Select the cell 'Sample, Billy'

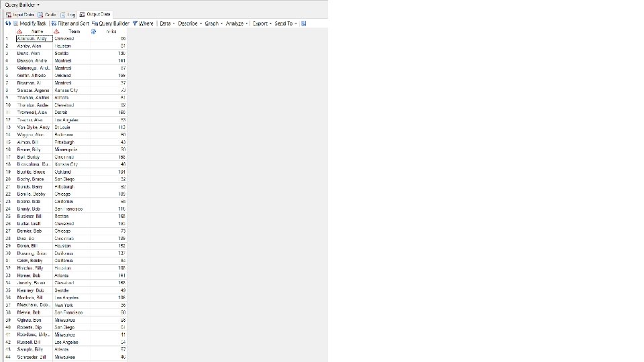(34, 350)
